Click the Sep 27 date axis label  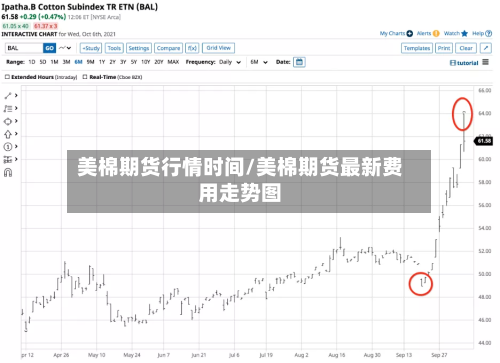point(439,355)
